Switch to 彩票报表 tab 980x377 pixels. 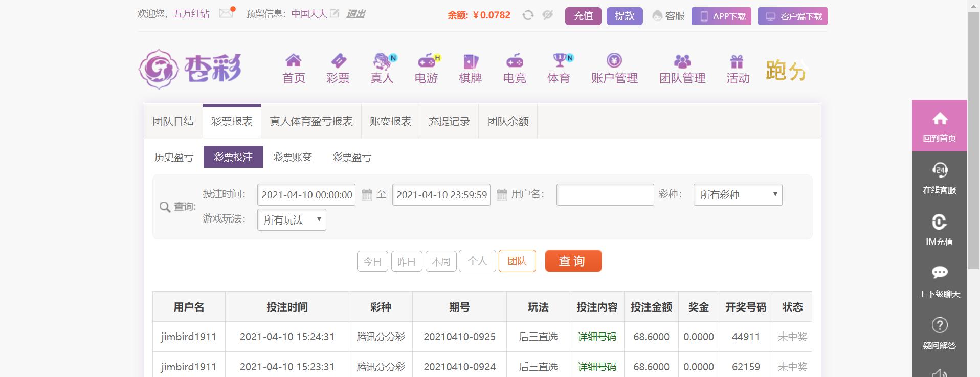pyautogui.click(x=232, y=121)
